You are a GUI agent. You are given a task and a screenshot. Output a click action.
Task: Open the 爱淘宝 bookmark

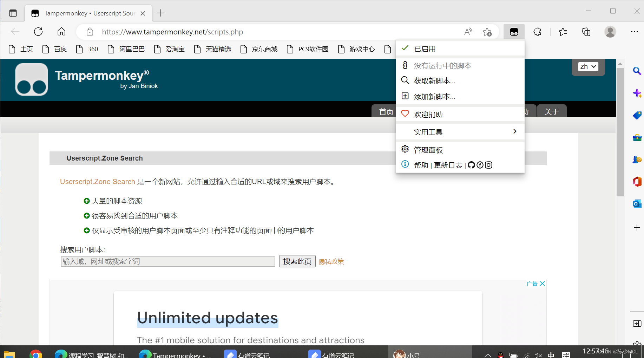click(x=169, y=49)
